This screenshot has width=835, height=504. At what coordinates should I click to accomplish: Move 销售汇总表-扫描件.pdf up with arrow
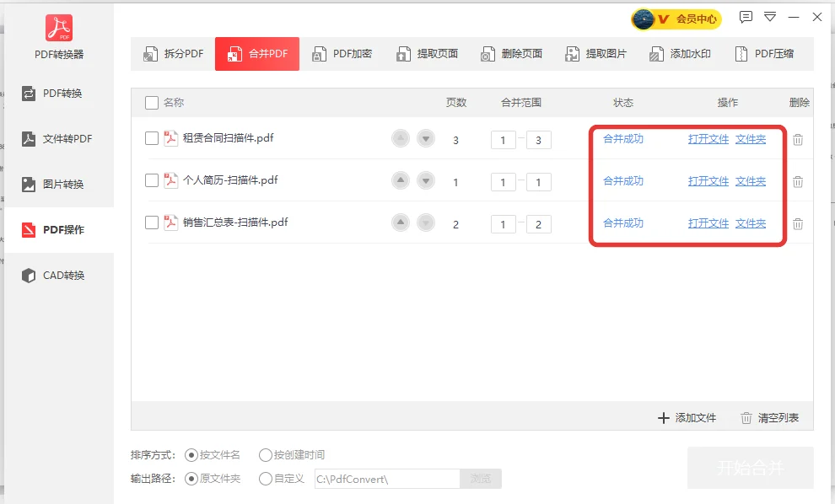point(401,223)
